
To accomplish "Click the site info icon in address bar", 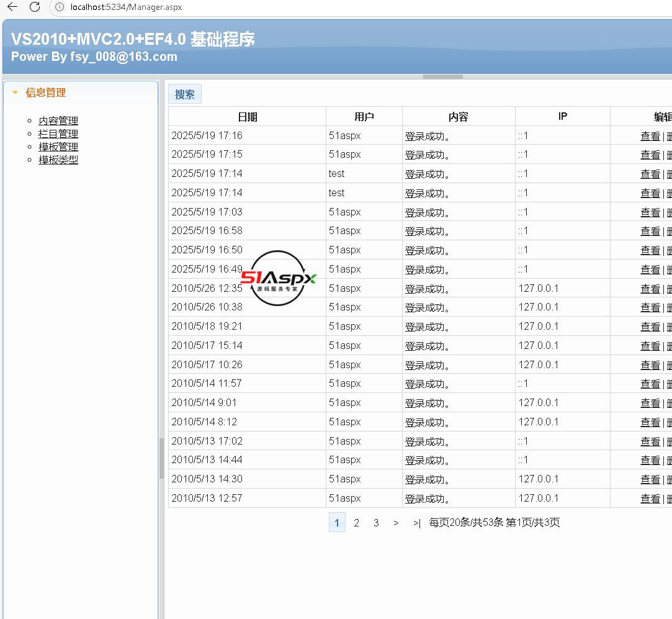I will click(60, 7).
